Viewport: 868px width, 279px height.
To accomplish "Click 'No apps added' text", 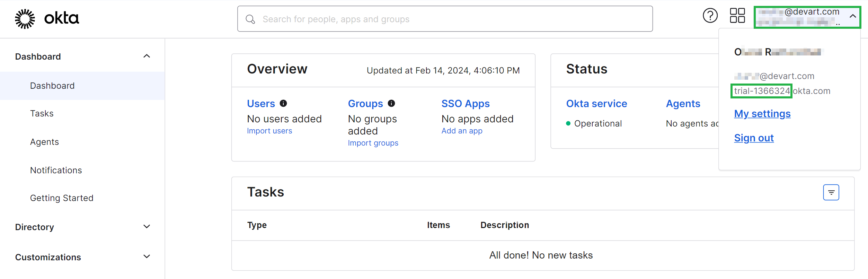I will pyautogui.click(x=478, y=119).
